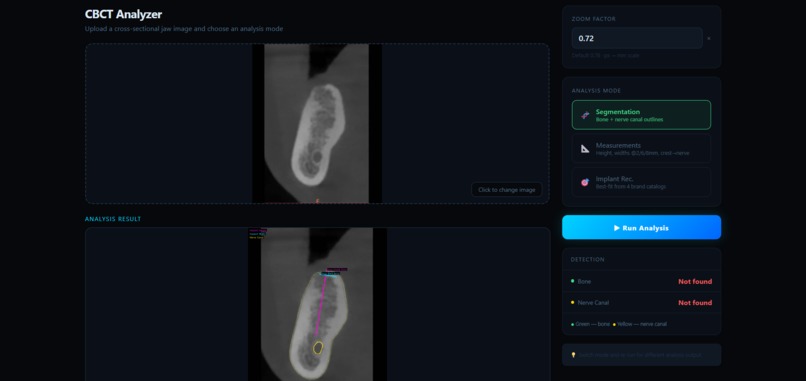Click the Run Analysis button
The width and height of the screenshot is (806, 381).
click(x=642, y=227)
